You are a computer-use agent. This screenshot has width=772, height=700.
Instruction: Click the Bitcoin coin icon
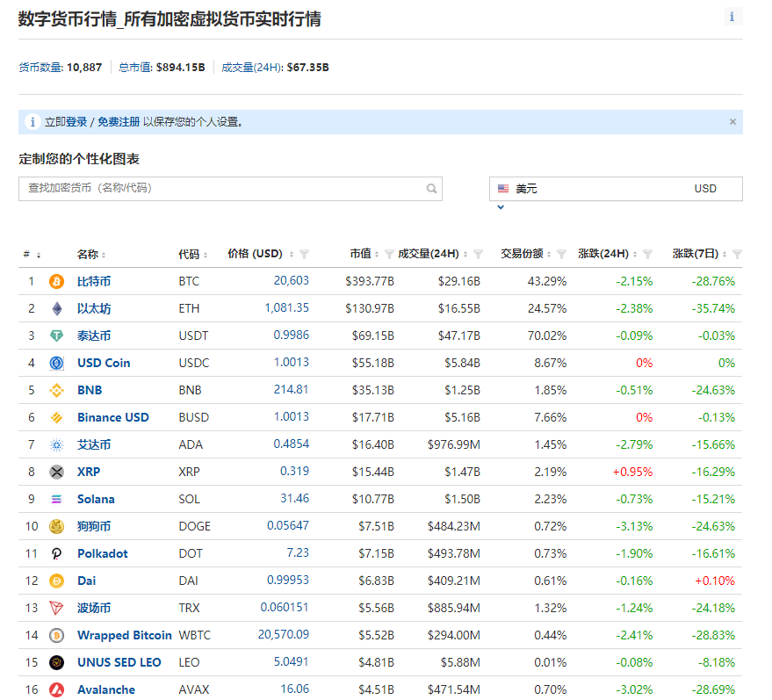pyautogui.click(x=57, y=282)
